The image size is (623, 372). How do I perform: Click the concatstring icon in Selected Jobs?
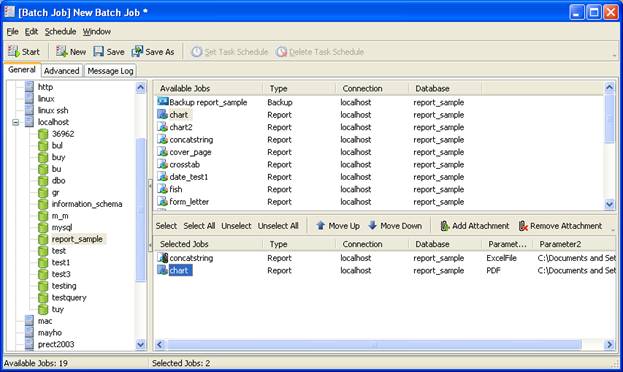tap(163, 258)
